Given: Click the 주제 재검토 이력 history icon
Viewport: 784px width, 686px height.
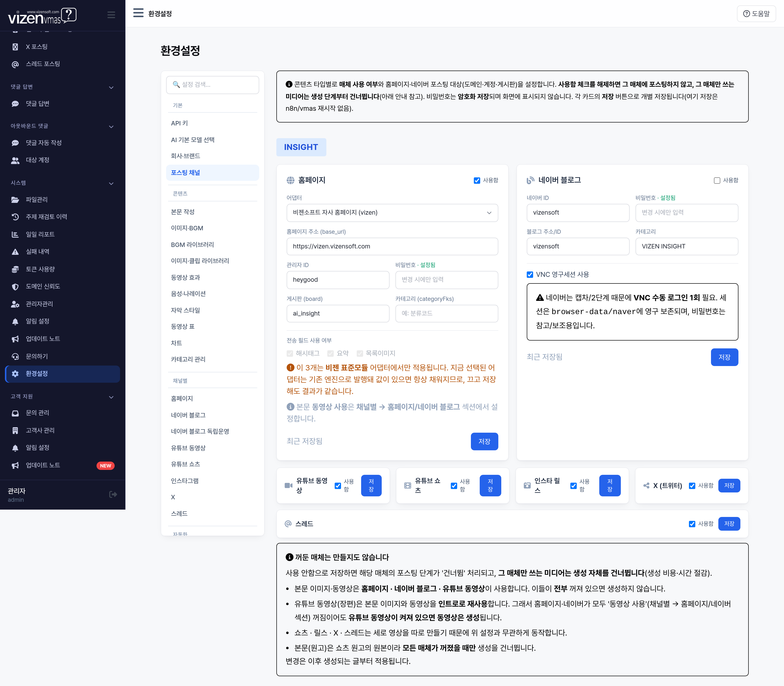Looking at the screenshot, I should point(15,217).
